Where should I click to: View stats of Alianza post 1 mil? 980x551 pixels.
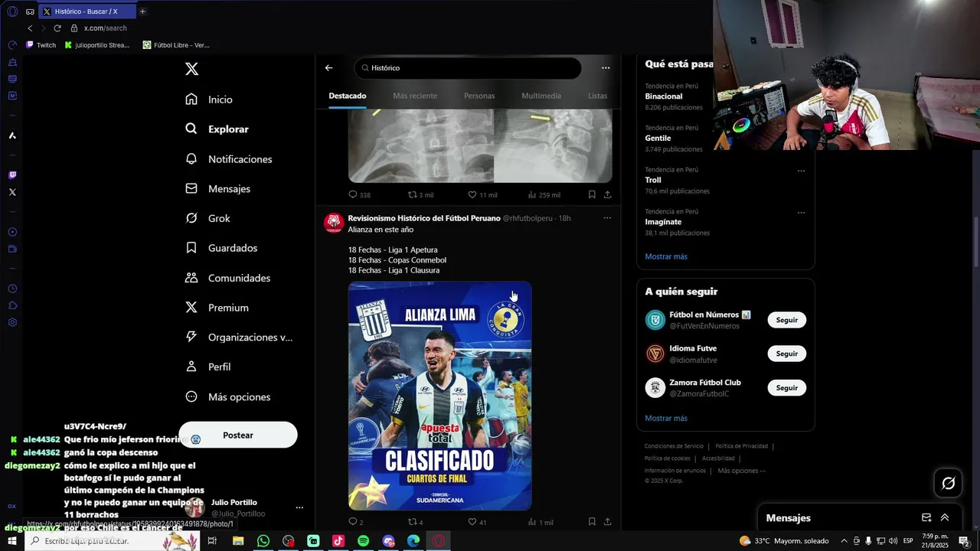[x=541, y=522]
